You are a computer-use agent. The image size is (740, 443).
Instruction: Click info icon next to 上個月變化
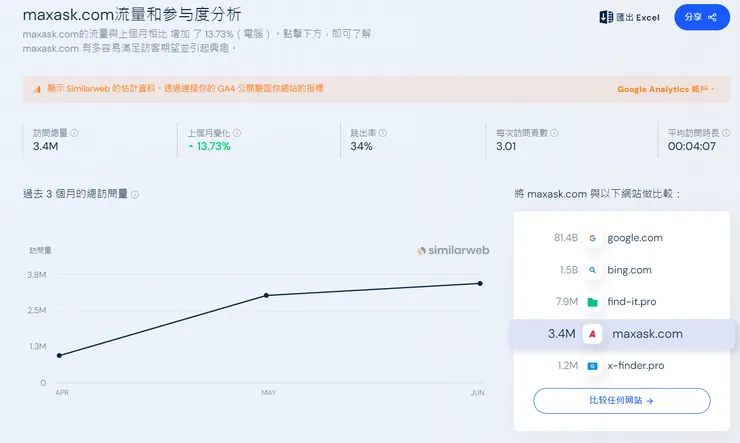point(237,133)
